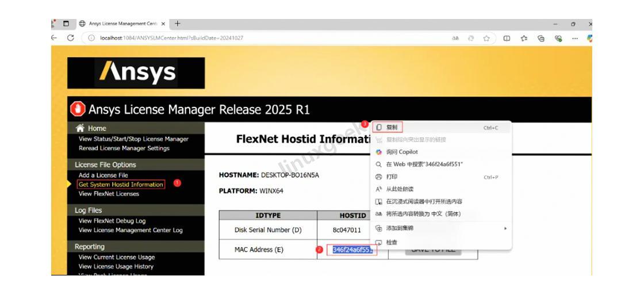Open the favorites list icon

[524, 38]
